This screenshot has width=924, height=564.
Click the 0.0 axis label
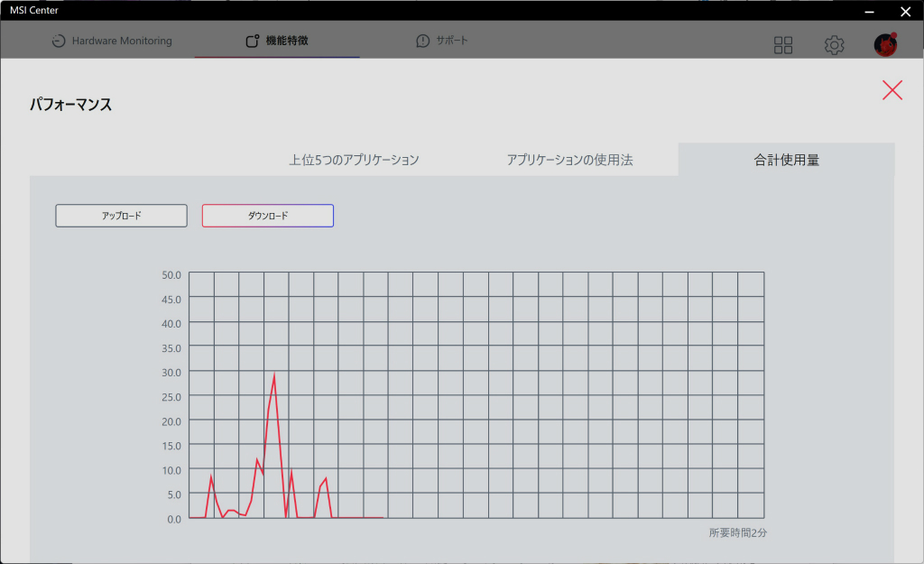(174, 519)
